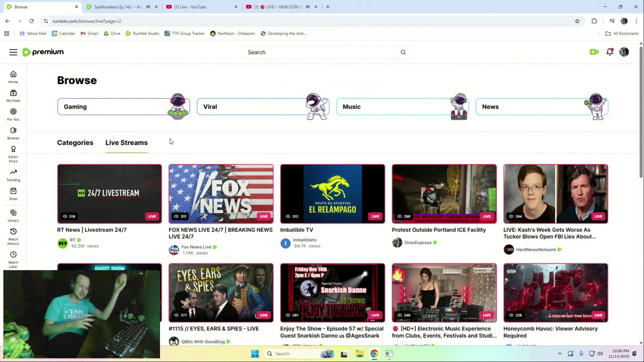This screenshot has height=362, width=644.
Task: Open Library in the sidebar
Action: point(13,216)
